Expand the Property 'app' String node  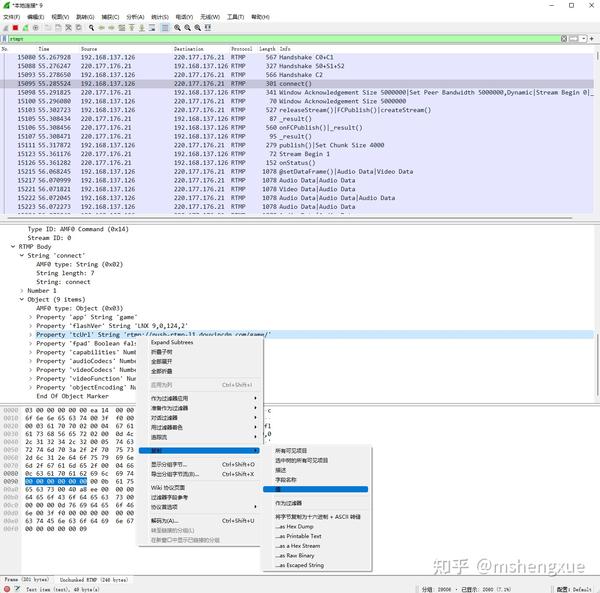31,317
